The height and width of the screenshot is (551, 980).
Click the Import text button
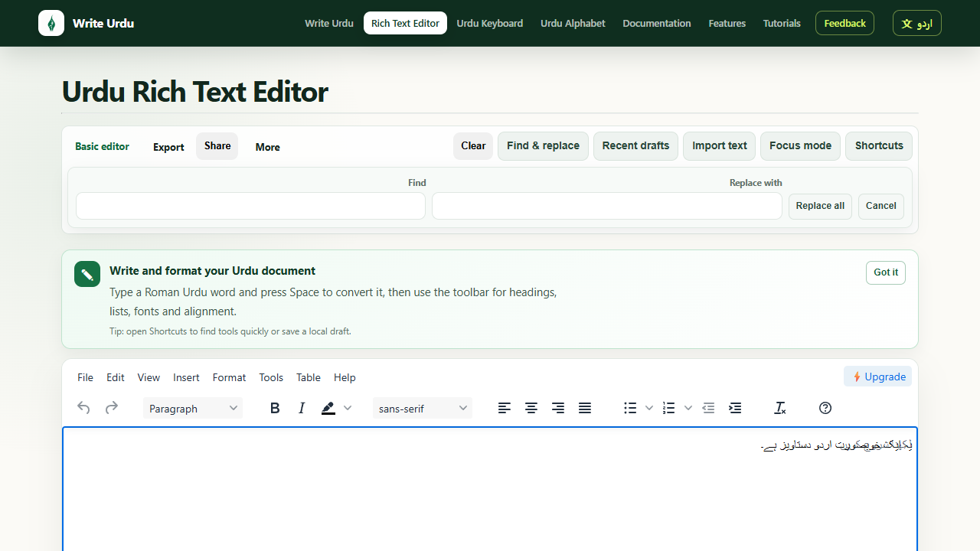[720, 145]
